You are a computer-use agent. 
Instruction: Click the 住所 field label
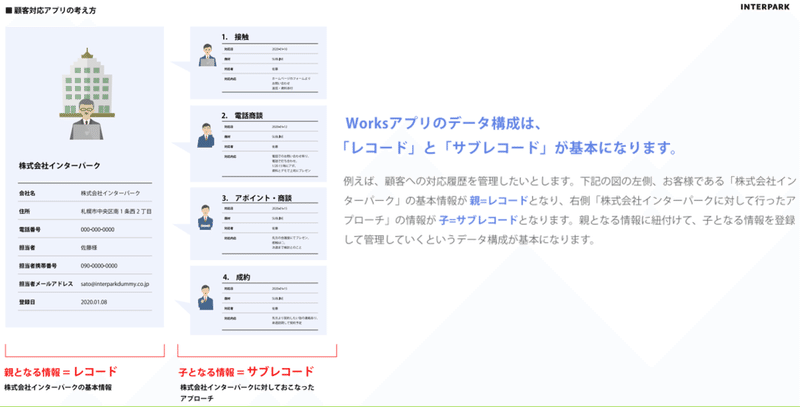pos(24,211)
